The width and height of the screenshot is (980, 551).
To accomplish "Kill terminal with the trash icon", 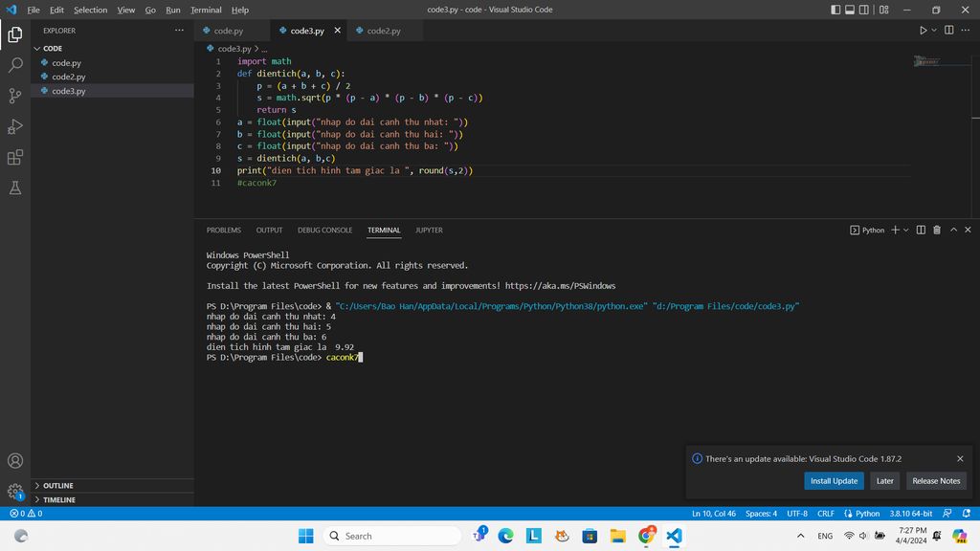I will click(937, 230).
